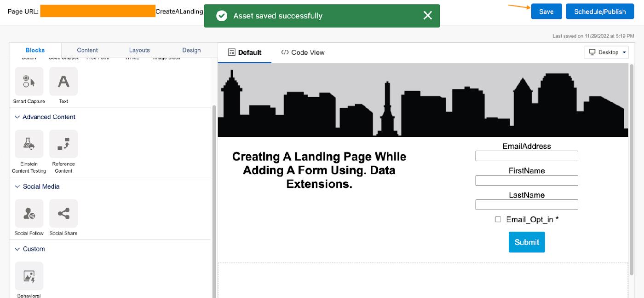Collapse the Social Media section
Screen dimensions: 644x298
point(17,187)
